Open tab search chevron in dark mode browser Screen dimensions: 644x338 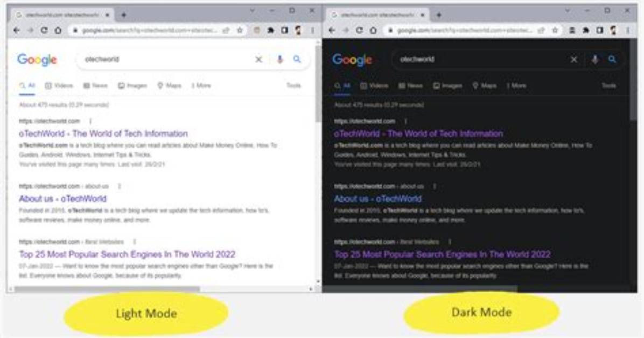(568, 11)
